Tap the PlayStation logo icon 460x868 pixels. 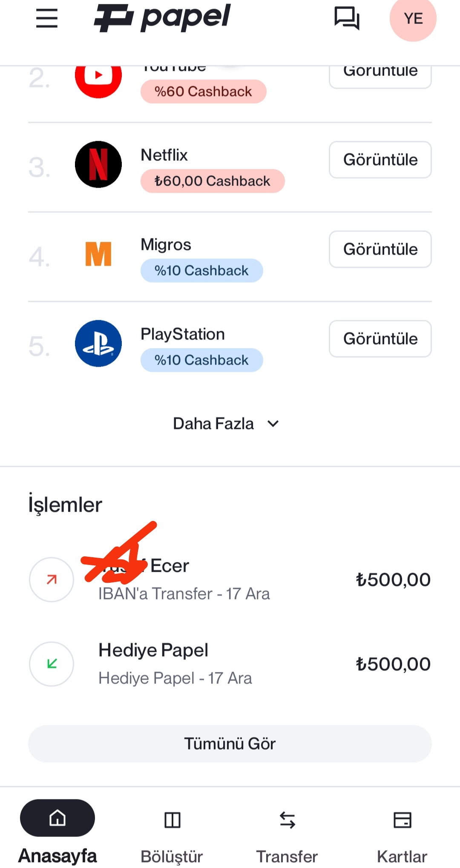coord(98,343)
